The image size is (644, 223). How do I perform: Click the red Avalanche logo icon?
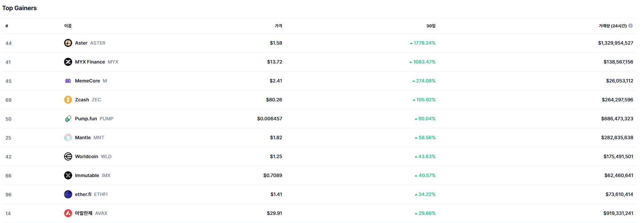(x=68, y=213)
